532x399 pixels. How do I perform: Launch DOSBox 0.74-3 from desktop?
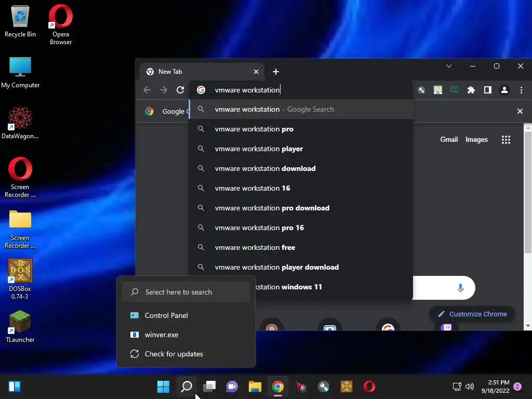coord(20,279)
